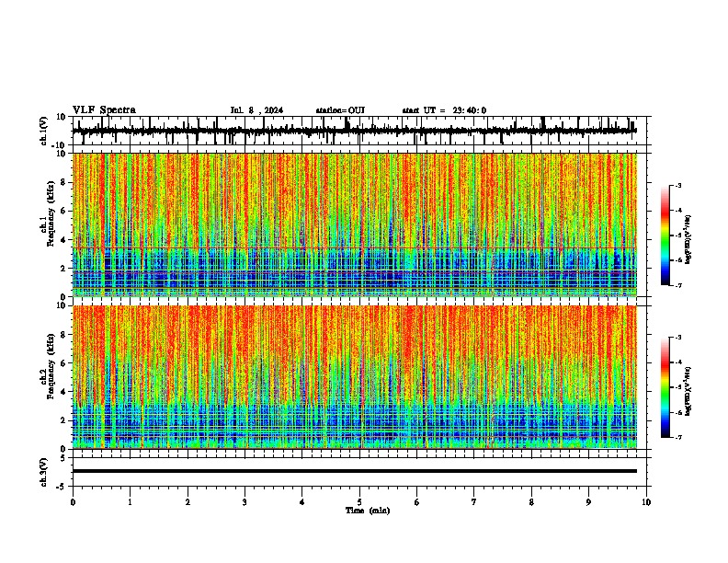Click the "-3" label on ch.1 color bar

point(678,185)
